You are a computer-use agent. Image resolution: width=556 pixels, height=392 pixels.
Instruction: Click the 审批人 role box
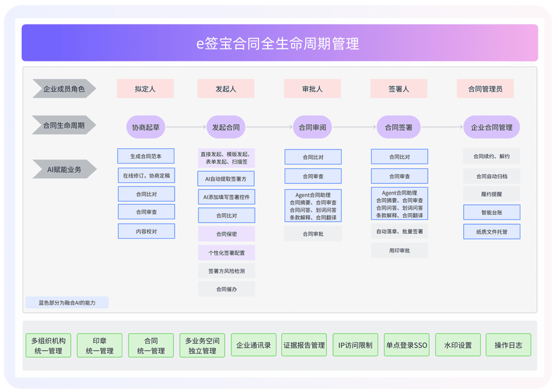[x=312, y=89]
